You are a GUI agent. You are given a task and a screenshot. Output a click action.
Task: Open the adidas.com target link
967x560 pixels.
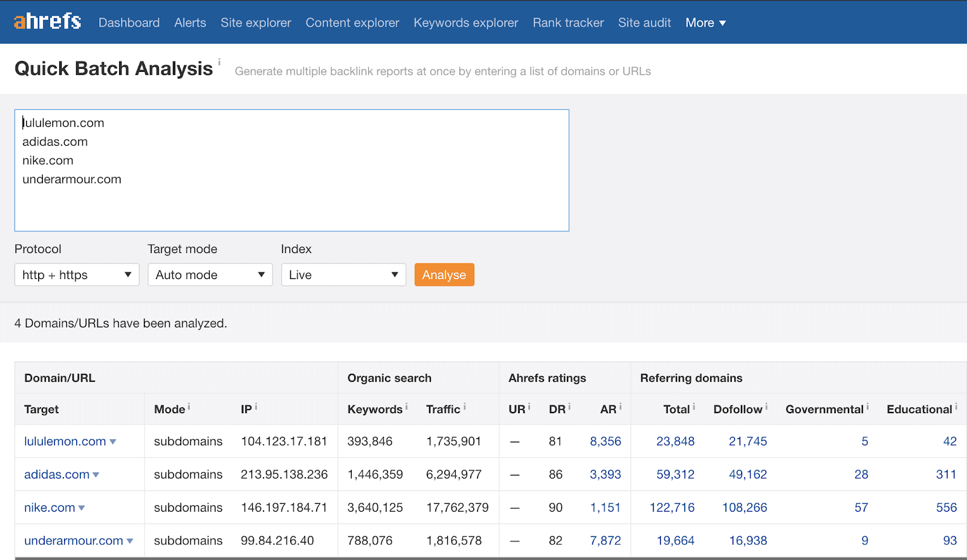tap(57, 475)
